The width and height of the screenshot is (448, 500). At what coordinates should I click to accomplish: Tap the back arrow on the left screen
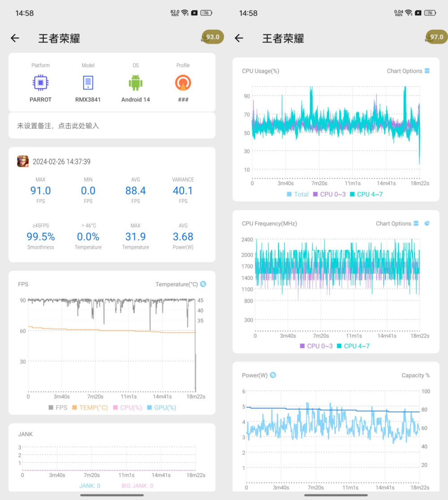(x=15, y=38)
